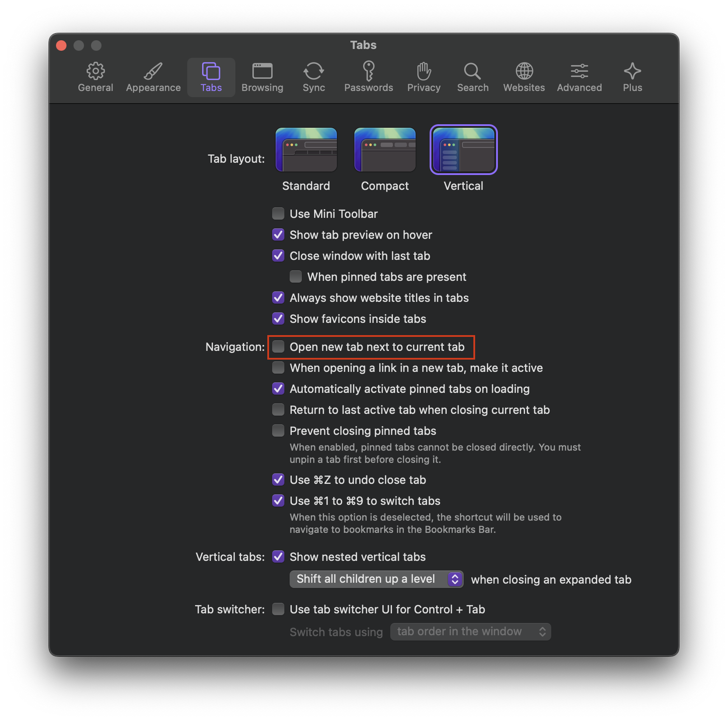Choose the Compact tab layout thumbnail
The height and width of the screenshot is (721, 728).
coord(385,150)
